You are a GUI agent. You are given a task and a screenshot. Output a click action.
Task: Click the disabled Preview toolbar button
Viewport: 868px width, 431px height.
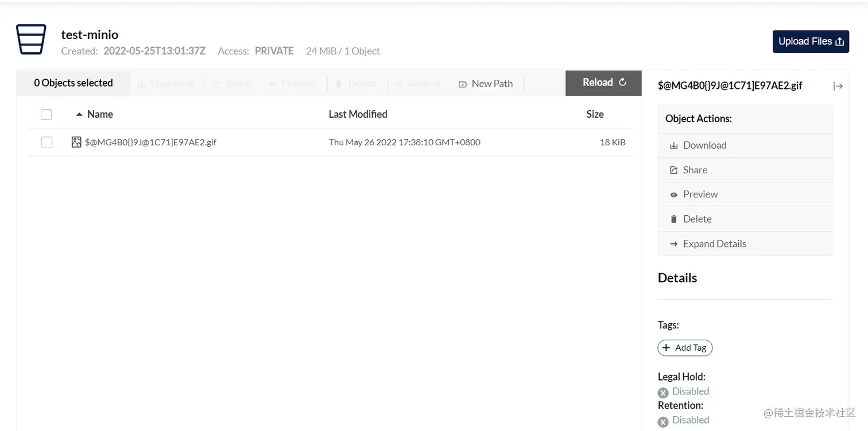[293, 84]
